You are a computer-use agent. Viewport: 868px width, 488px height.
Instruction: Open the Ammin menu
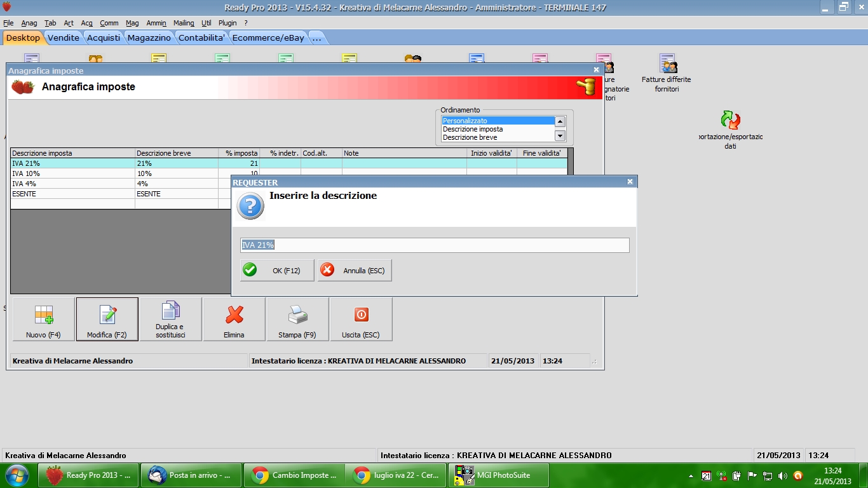[x=156, y=23]
